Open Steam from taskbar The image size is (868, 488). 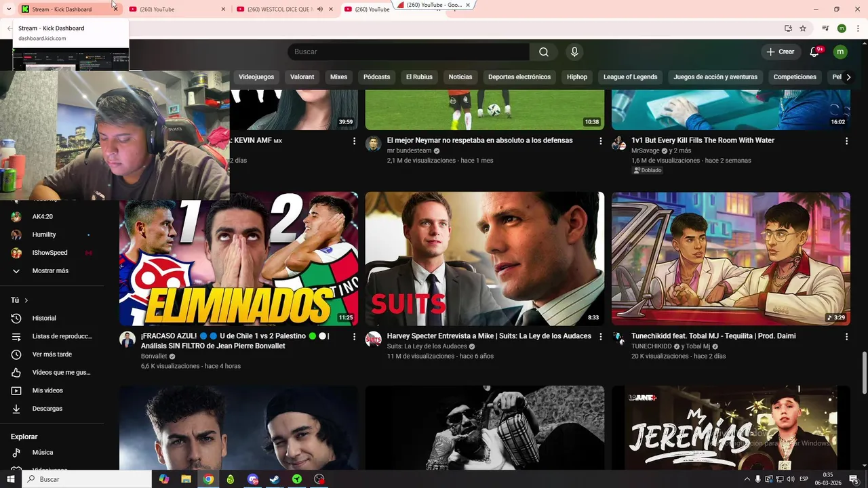coord(275,479)
